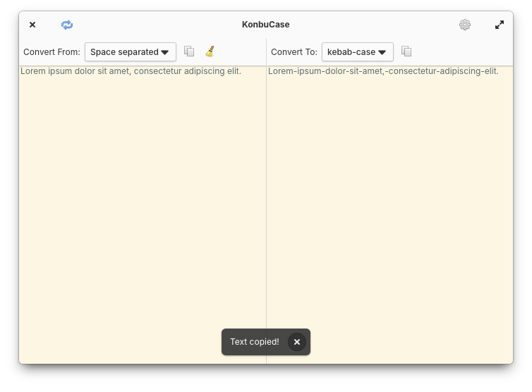Clear the source text with the broom icon

coord(210,51)
